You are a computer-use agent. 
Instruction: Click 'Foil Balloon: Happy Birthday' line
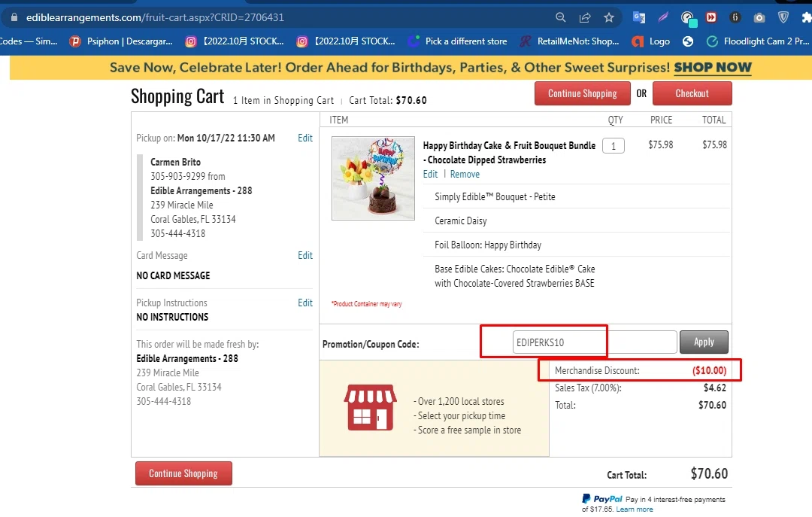point(488,245)
